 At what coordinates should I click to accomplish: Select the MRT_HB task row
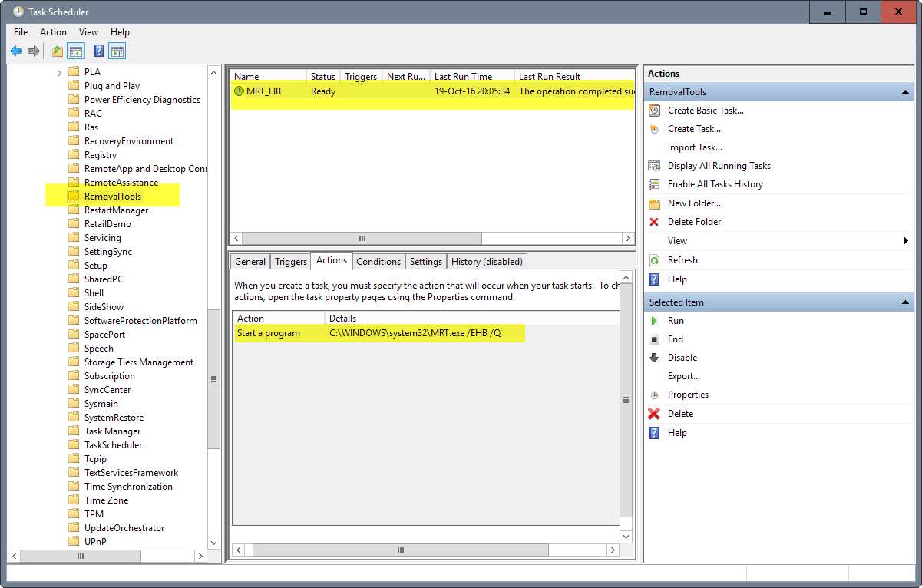[x=432, y=91]
